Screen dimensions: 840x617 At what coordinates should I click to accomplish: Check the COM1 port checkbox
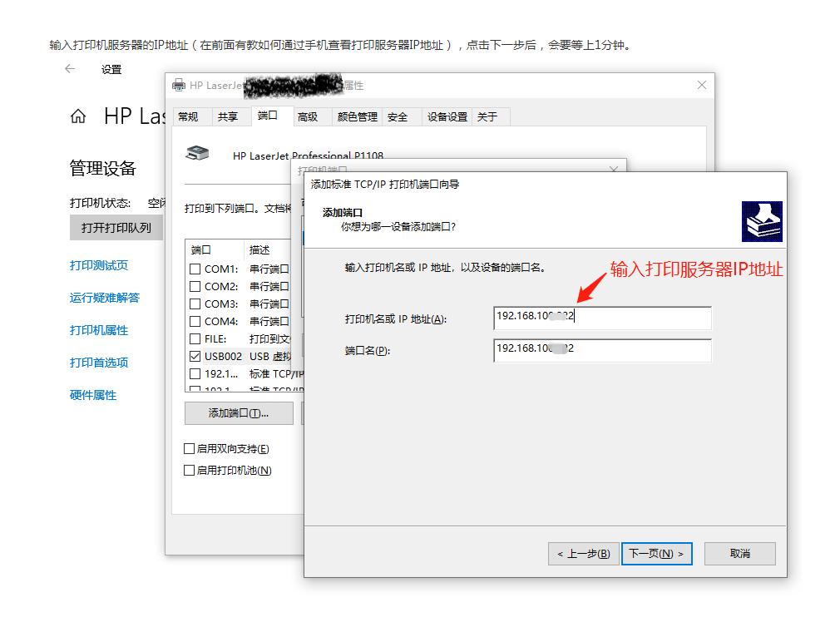[x=195, y=269]
